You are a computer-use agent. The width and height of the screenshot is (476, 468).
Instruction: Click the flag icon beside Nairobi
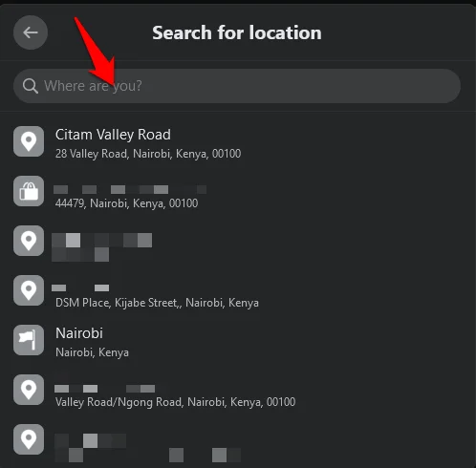(x=29, y=340)
